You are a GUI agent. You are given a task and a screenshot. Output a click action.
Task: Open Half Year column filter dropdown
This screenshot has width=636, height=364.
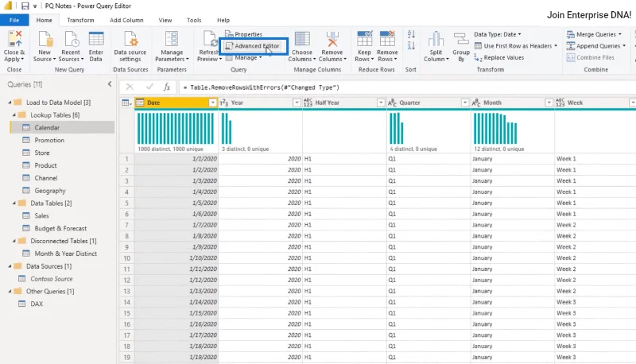(x=381, y=103)
